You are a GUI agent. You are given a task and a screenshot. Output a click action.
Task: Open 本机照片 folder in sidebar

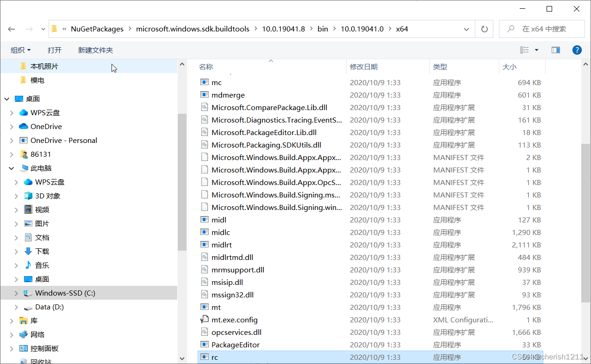pos(44,67)
